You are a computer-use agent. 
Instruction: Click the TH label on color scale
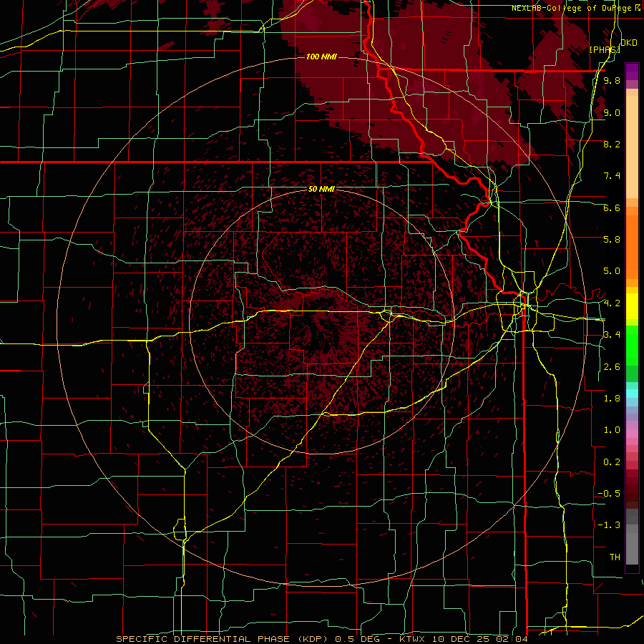(615, 557)
